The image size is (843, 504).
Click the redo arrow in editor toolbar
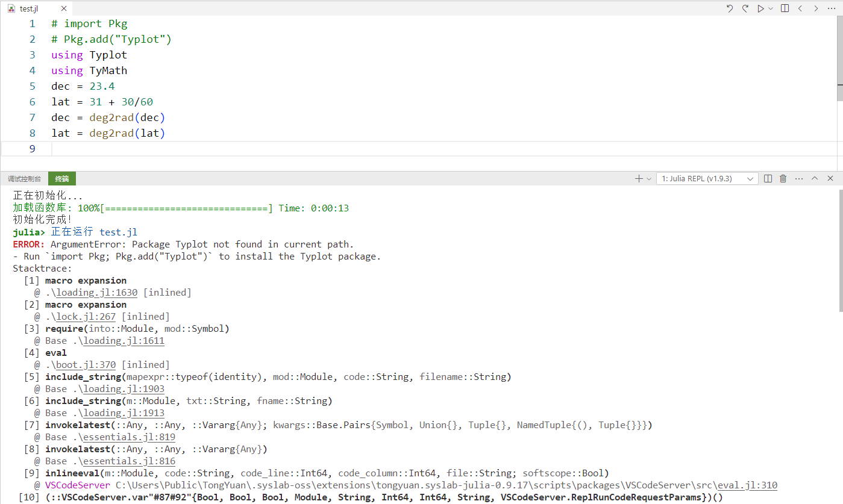(745, 8)
